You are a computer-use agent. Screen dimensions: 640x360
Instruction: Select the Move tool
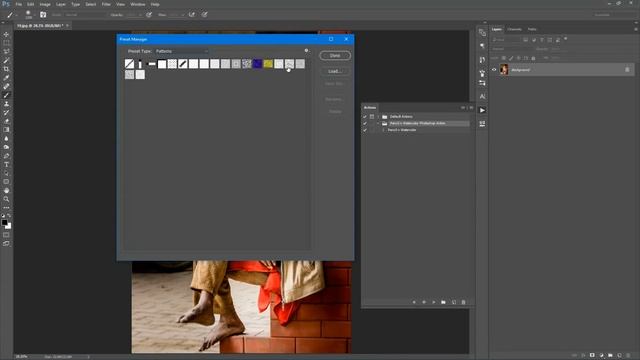[x=6, y=34]
